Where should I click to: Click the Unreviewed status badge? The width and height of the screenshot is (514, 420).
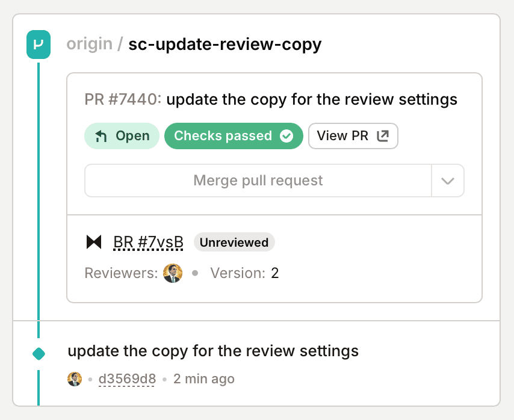[234, 242]
